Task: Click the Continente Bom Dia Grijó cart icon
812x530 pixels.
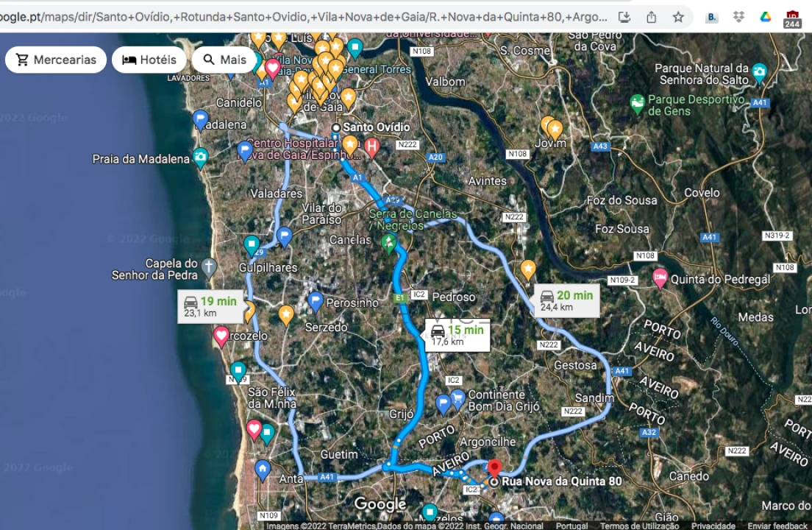Action: [x=458, y=398]
